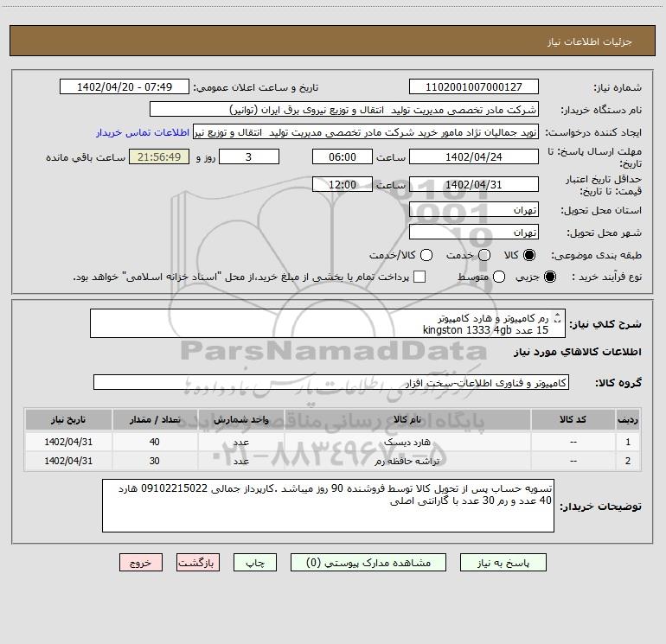Click the buyer organization name field
666x644 pixels.
[x=344, y=110]
